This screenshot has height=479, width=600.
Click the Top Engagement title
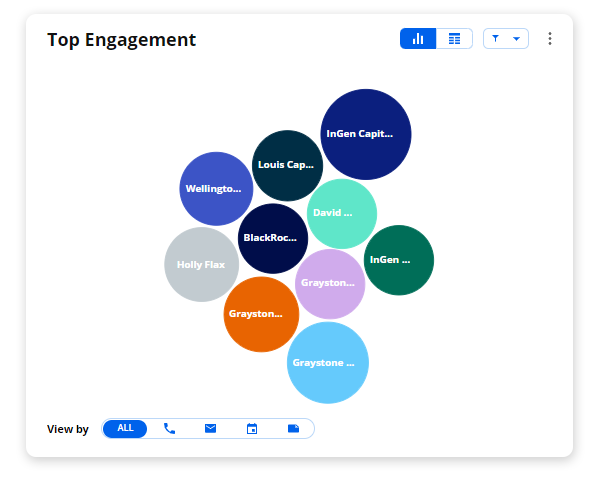121,39
